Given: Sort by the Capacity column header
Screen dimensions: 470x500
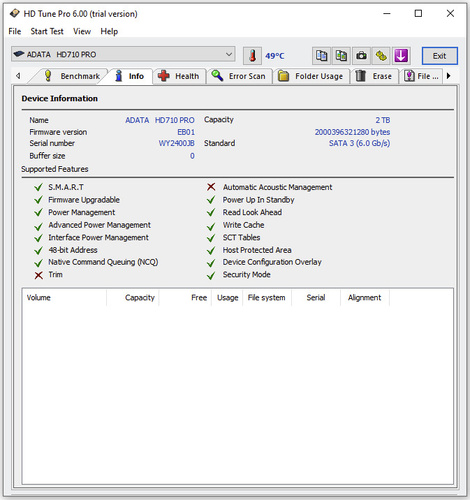Looking at the screenshot, I should (133, 298).
